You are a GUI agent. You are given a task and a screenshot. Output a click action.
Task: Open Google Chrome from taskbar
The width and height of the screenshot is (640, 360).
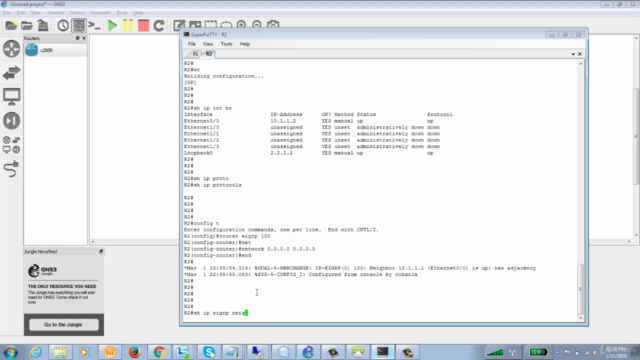(x=159, y=352)
